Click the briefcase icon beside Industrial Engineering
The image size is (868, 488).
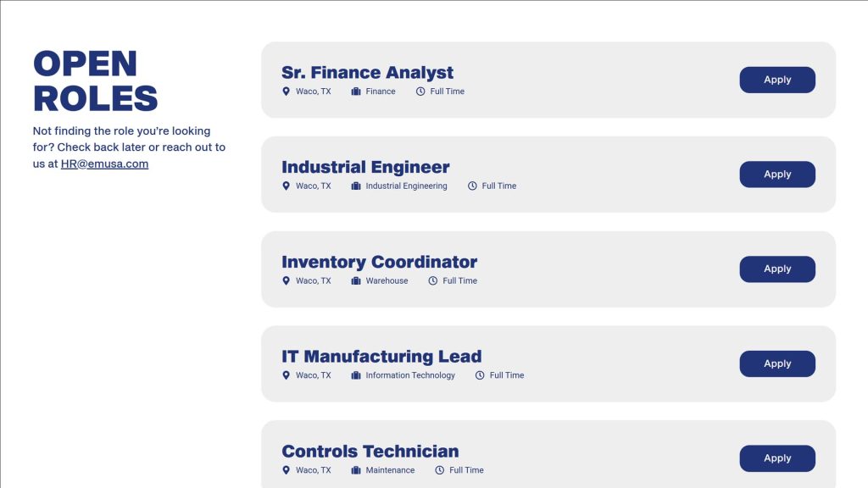click(x=356, y=186)
